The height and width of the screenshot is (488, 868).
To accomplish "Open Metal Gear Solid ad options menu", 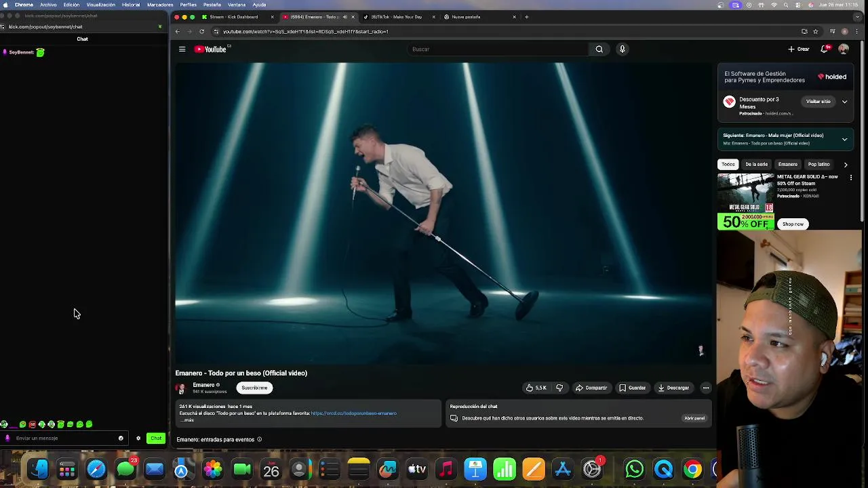I will click(x=851, y=178).
